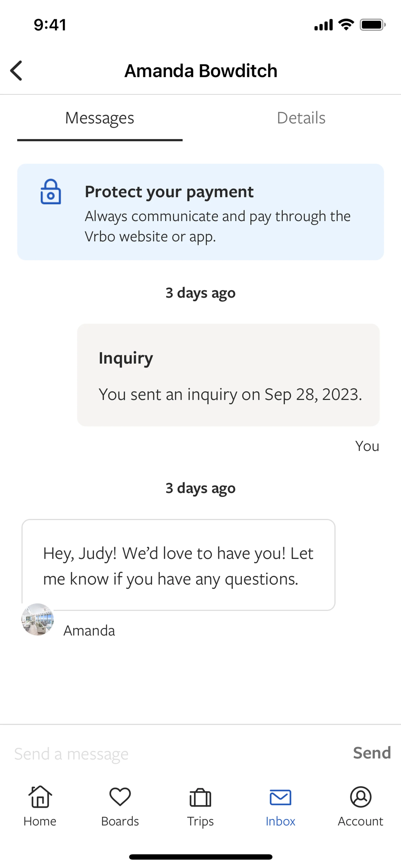Open the Trips suitcase icon
The image size is (401, 868).
point(200,798)
